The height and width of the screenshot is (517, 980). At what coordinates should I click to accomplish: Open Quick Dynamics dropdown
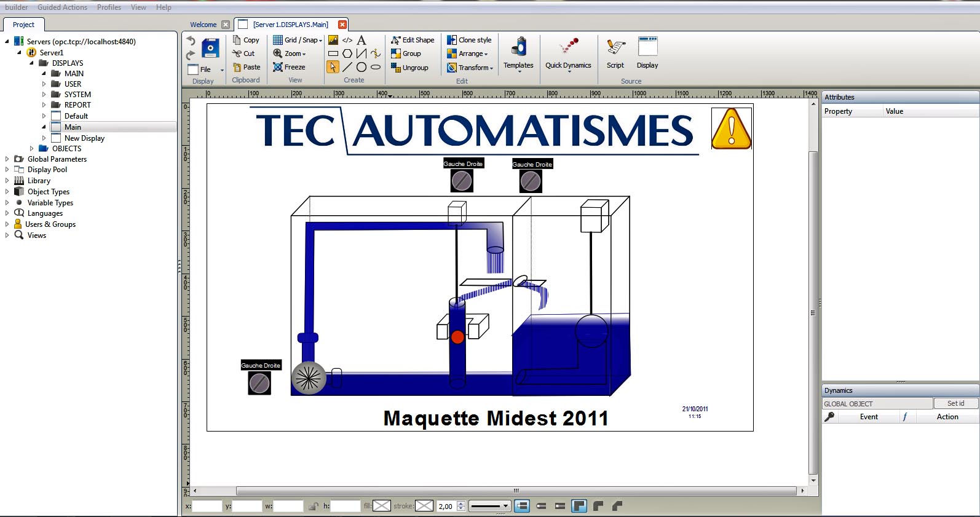(568, 54)
